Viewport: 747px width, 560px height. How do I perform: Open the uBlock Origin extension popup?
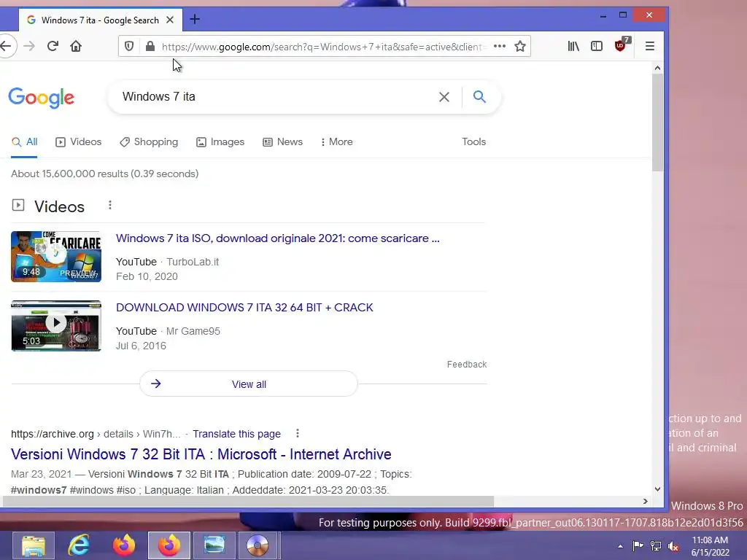(621, 45)
